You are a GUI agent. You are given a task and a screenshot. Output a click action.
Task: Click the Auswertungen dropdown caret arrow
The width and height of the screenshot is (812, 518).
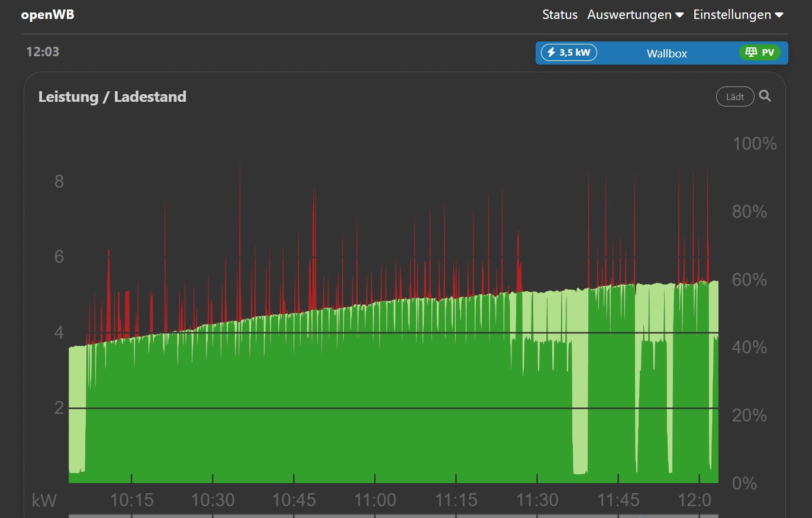pos(679,15)
